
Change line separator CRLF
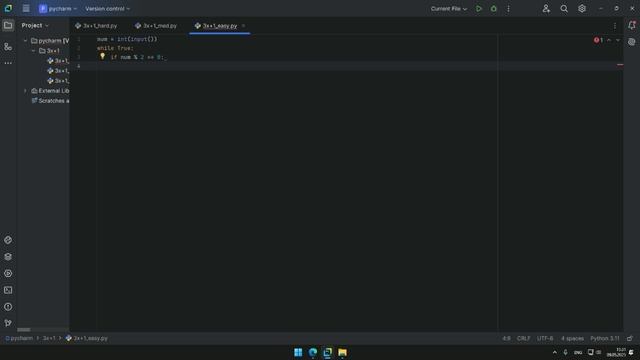click(x=523, y=338)
